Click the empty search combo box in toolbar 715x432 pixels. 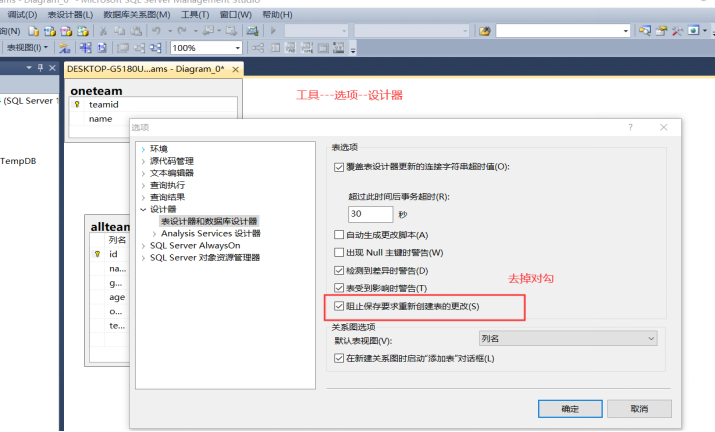[x=563, y=31]
